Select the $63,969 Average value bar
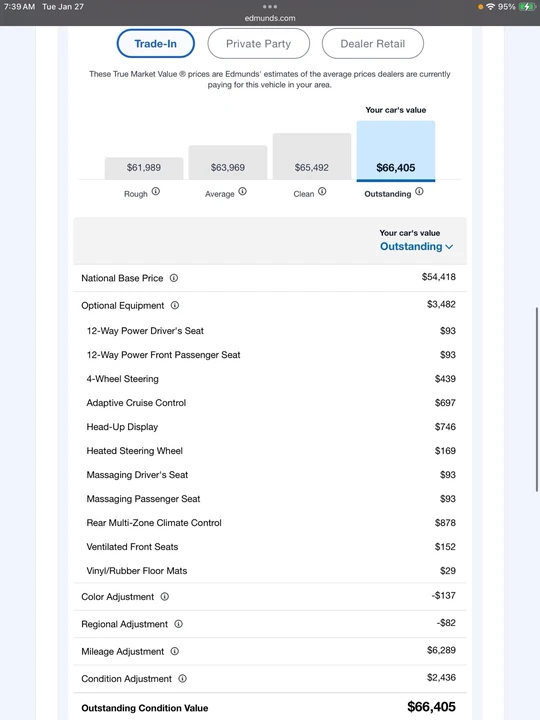Viewport: 540px width, 720px height. click(x=228, y=162)
